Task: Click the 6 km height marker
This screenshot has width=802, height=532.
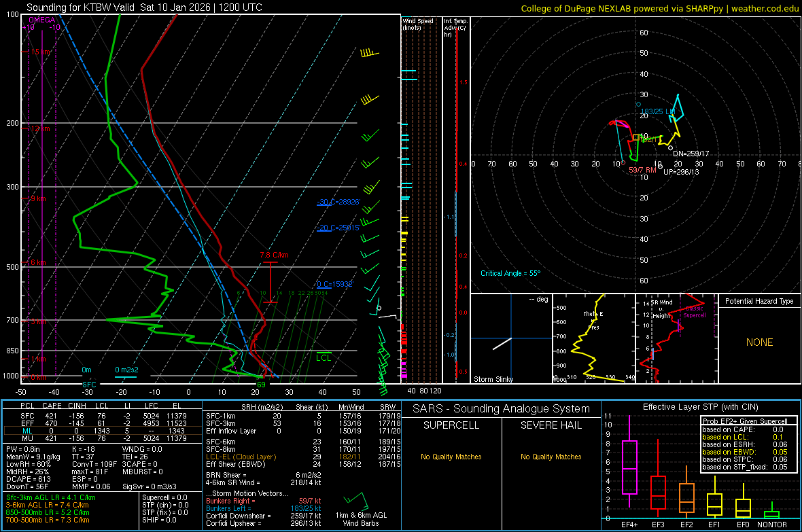Action: pyautogui.click(x=38, y=262)
